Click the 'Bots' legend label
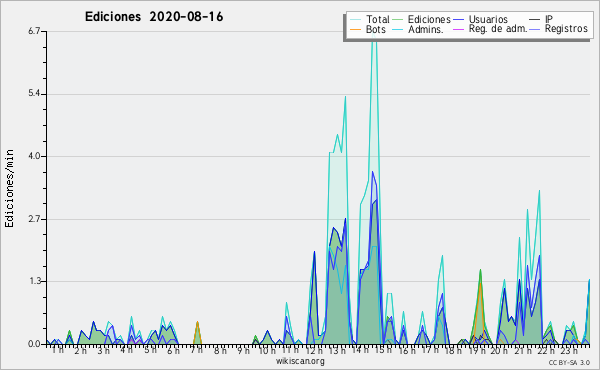This screenshot has height=370, width=600. tap(375, 29)
